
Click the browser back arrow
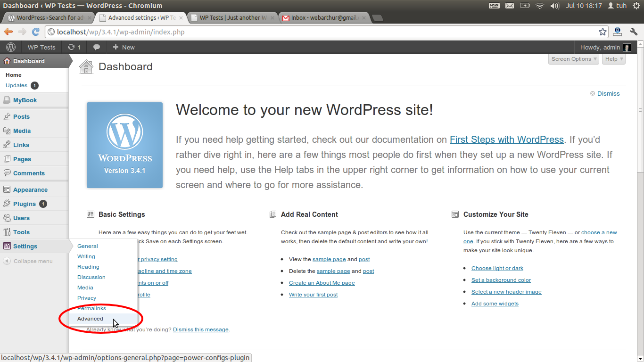(8, 32)
